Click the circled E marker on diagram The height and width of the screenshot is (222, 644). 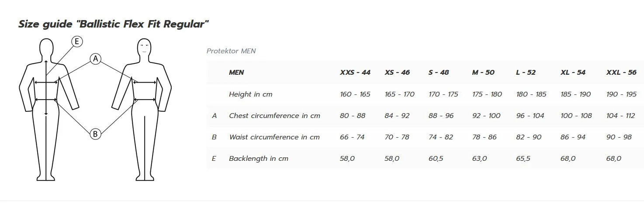click(x=77, y=42)
